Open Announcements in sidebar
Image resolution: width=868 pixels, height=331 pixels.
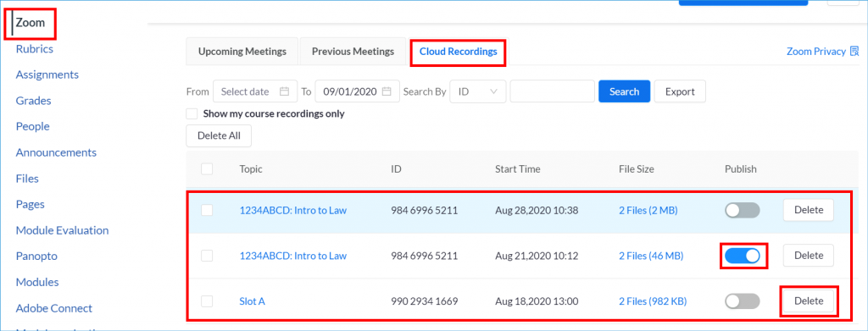pyautogui.click(x=56, y=152)
